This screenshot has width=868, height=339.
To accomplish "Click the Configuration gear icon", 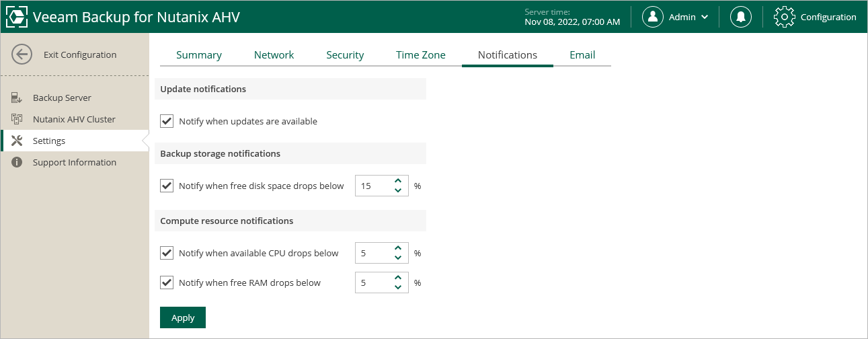I will tap(785, 17).
